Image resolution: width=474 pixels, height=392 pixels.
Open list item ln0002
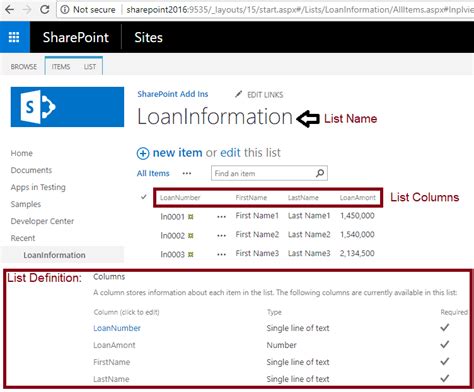pyautogui.click(x=172, y=236)
